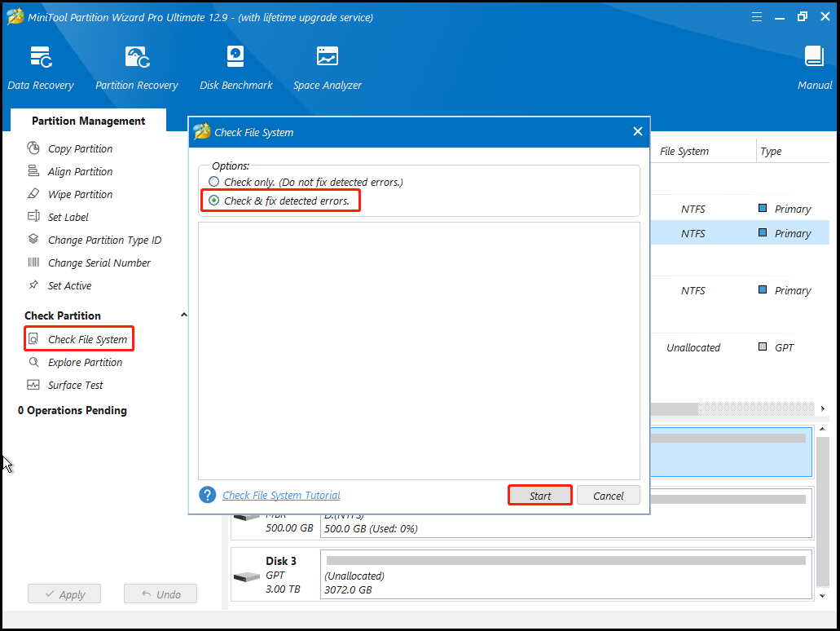840x631 pixels.
Task: Select 'Check only' radio option
Action: [213, 182]
